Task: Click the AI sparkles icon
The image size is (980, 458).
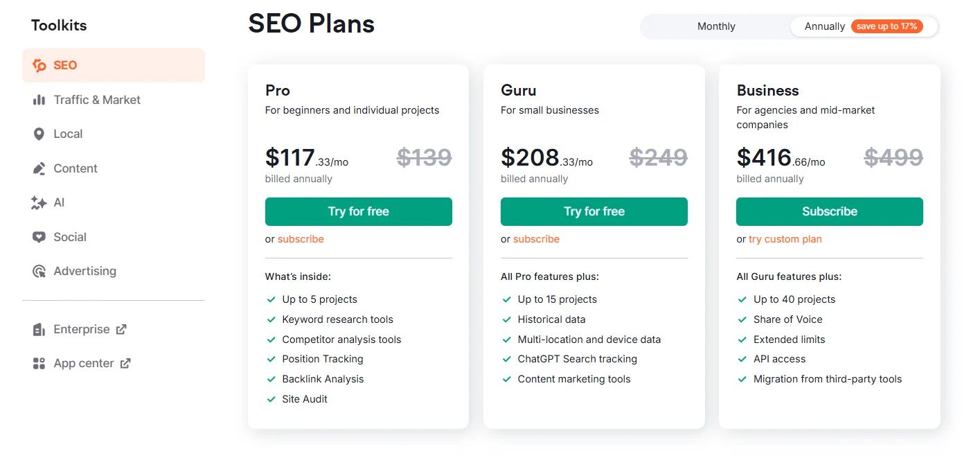Action: point(39,202)
